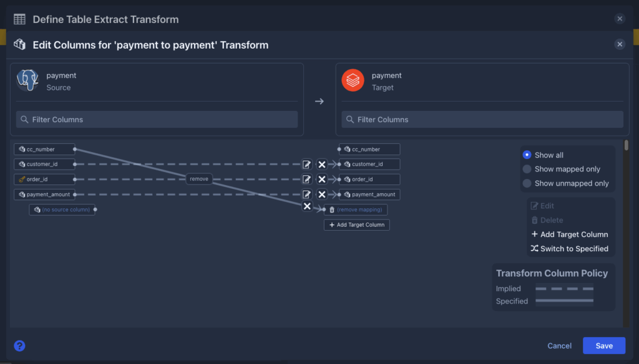Select the (no source column) node
639x364 pixels.
click(62, 209)
